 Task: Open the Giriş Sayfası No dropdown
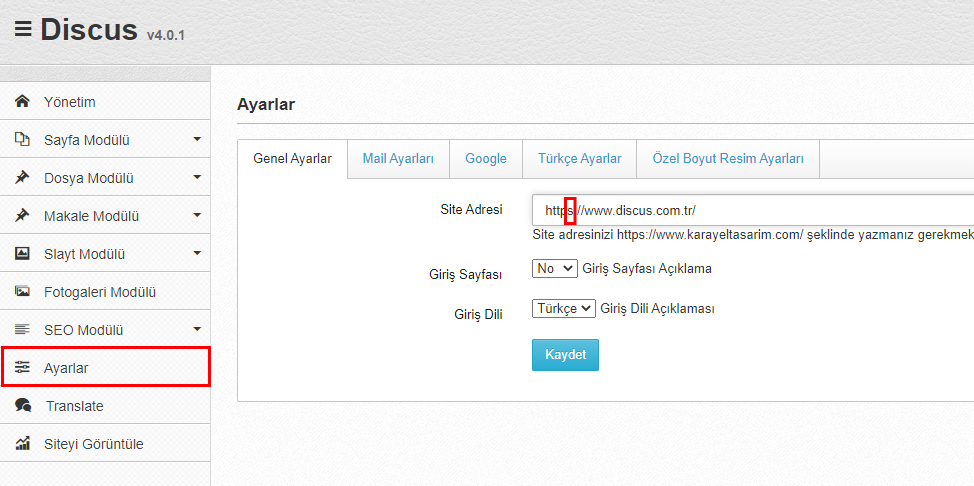coord(555,268)
